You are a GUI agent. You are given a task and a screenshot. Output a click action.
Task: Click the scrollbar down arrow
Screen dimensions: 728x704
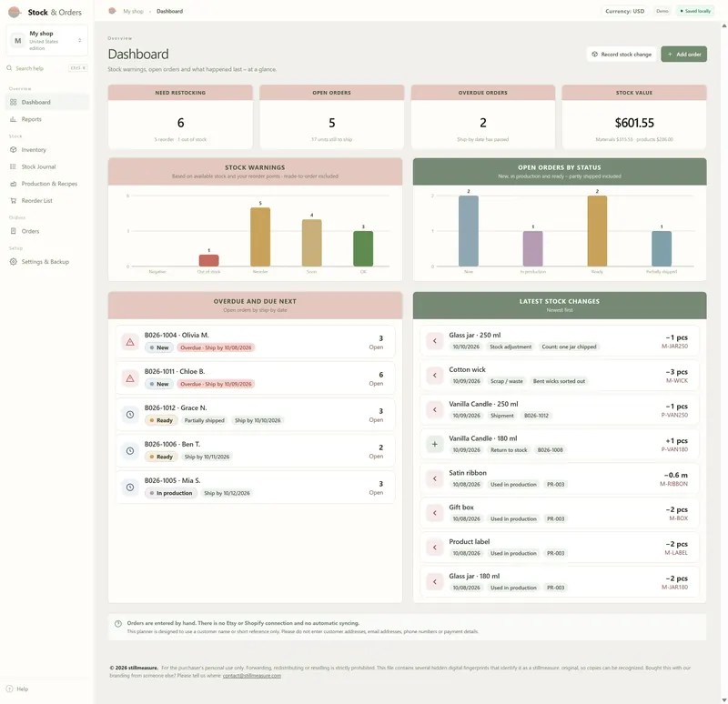[x=723, y=699]
